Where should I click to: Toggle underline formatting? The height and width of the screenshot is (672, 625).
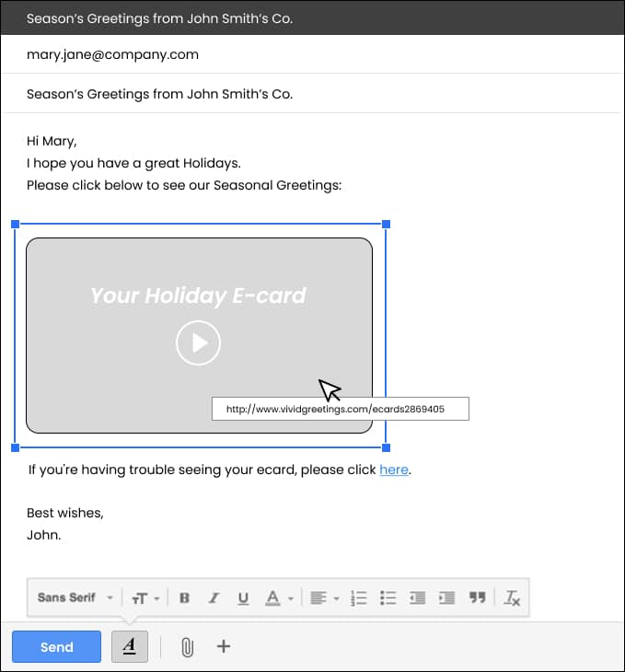click(x=243, y=598)
